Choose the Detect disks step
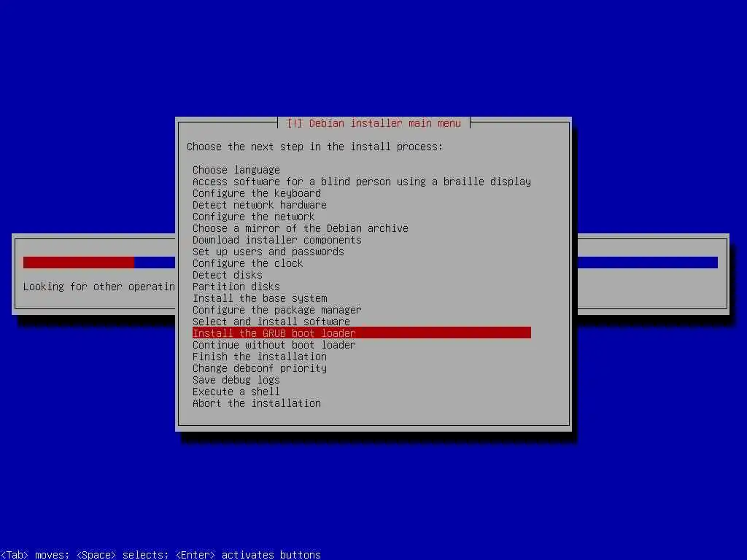 click(x=228, y=275)
